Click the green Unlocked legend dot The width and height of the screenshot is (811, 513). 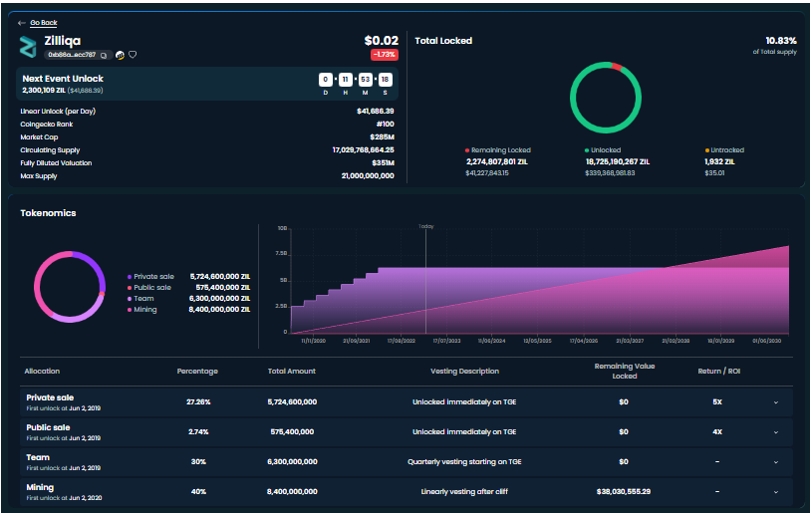coord(587,150)
